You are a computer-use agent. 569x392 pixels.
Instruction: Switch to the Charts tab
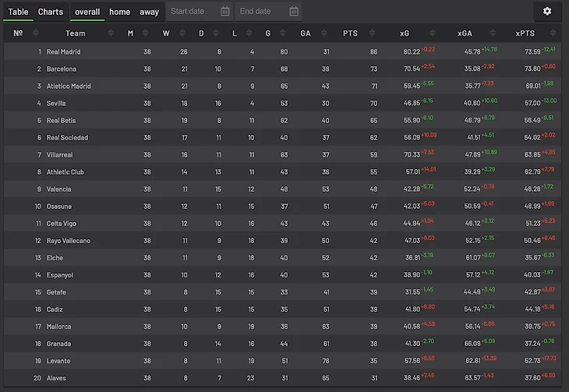pos(51,12)
